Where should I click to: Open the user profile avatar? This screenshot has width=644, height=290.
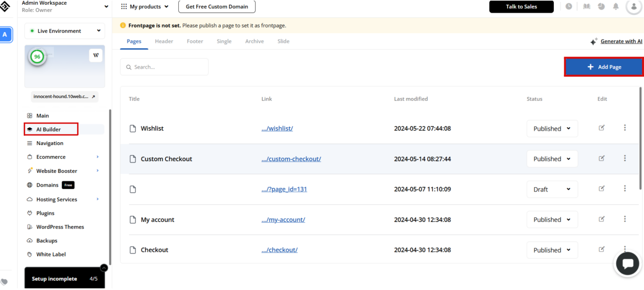pos(634,7)
